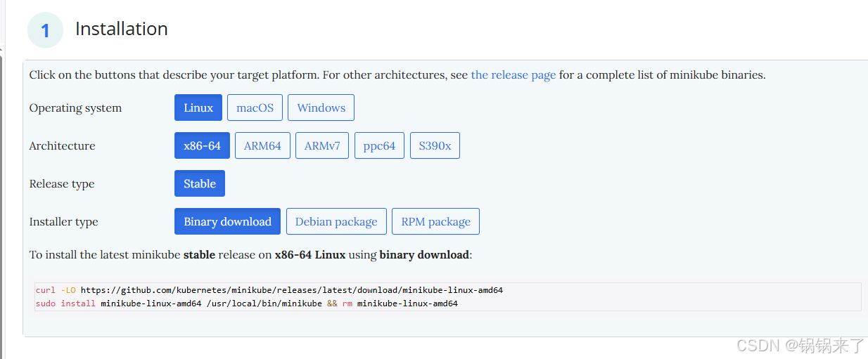The height and width of the screenshot is (359, 868).
Task: Click the 'Architecture' label
Action: (62, 145)
